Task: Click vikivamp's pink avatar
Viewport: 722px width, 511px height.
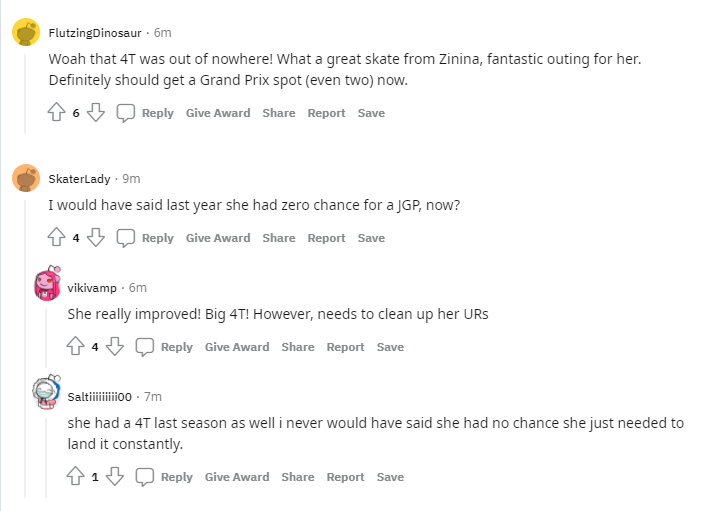Action: pyautogui.click(x=47, y=286)
